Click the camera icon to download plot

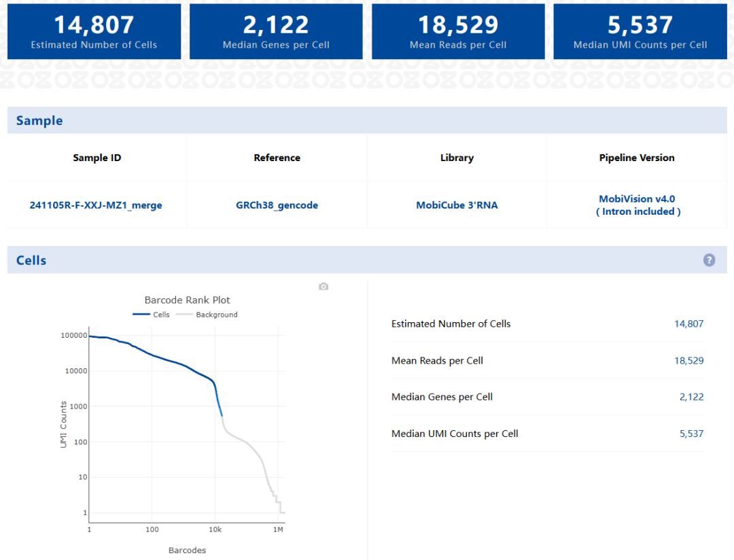coord(324,287)
